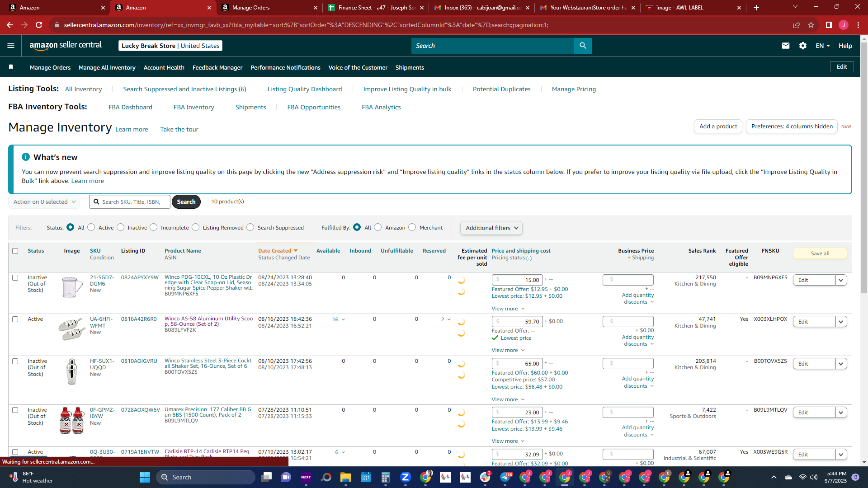This screenshot has width=868, height=488.
Task: Open the Chrome three-dot menu
Action: click(858, 25)
